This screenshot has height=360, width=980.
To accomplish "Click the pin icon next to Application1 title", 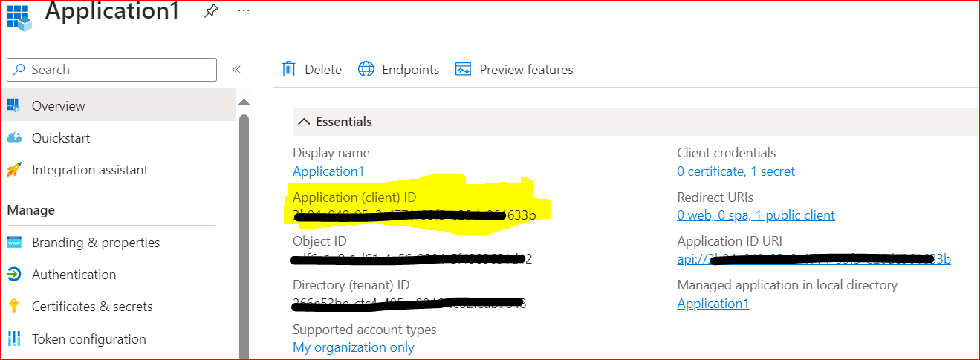I will (x=210, y=11).
